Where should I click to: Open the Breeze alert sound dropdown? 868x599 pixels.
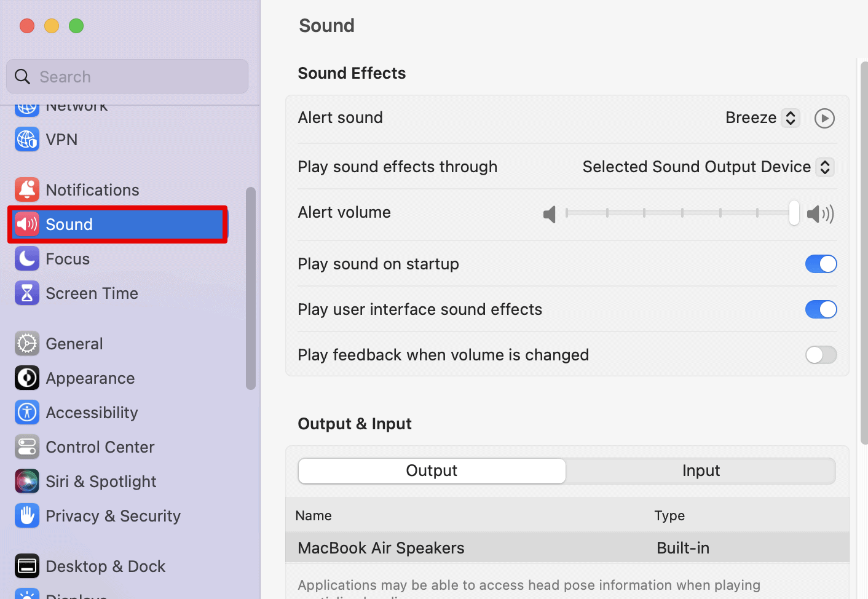coord(762,117)
